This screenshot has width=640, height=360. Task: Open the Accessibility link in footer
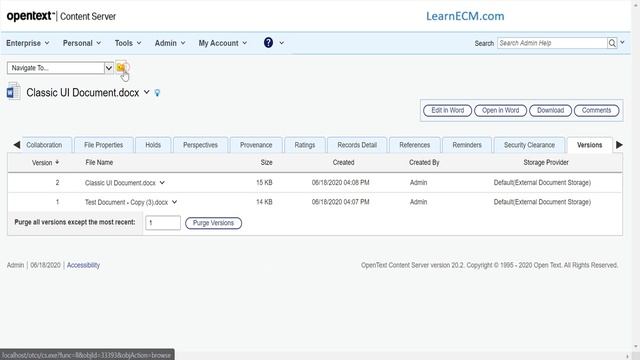click(x=83, y=265)
